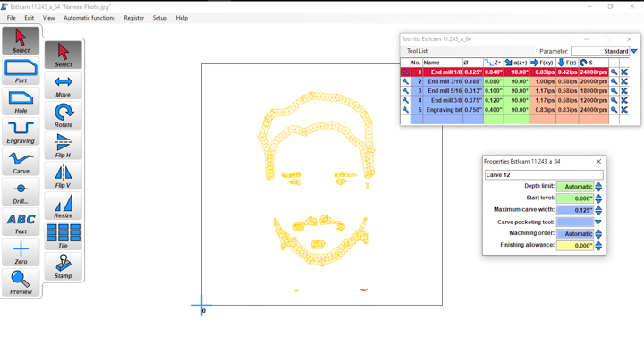Choose the Engraving tool

click(x=21, y=131)
